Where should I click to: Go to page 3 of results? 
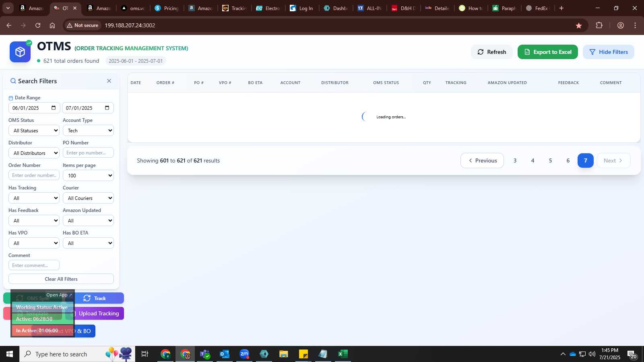[x=515, y=160]
